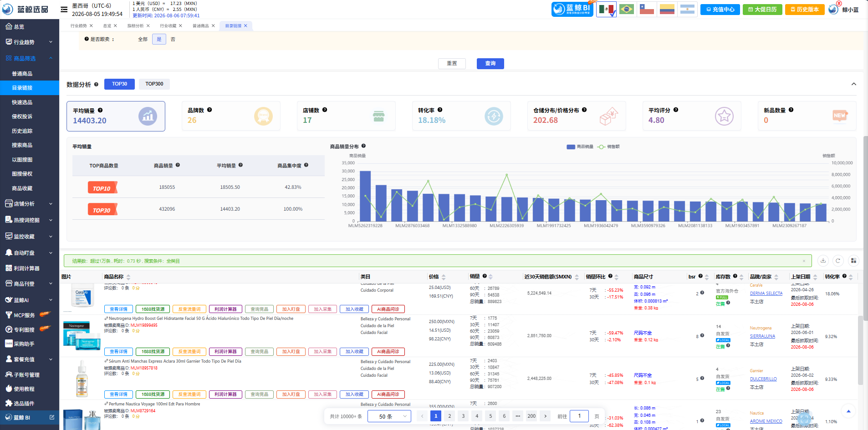Switch to the 普通商品 tab
Viewport: 868px width, 430px height.
(x=200, y=26)
